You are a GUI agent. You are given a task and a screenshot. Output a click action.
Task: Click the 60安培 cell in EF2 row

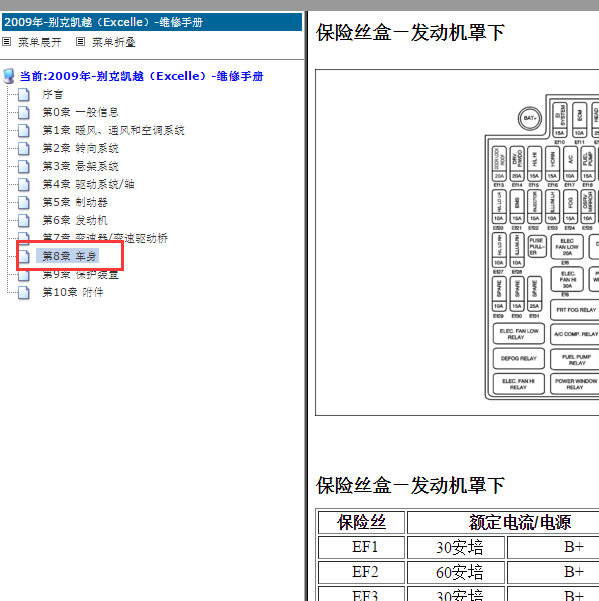coord(456,572)
